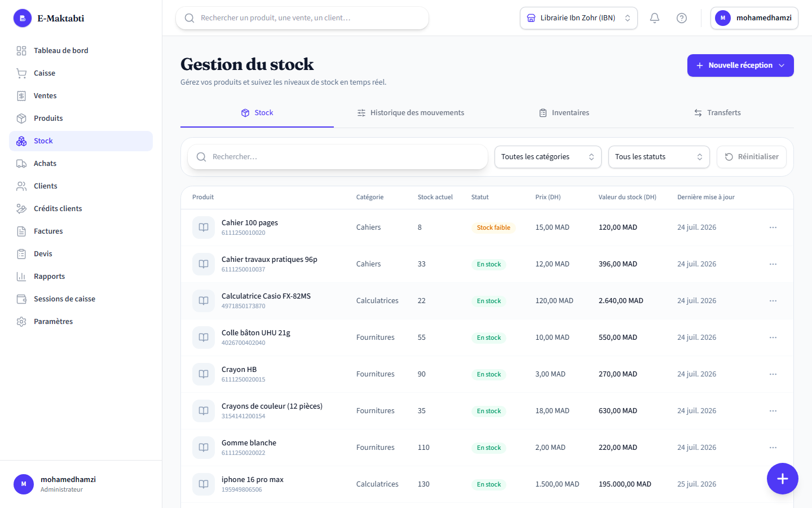This screenshot has width=812, height=508.
Task: Go to Tableau de bord
Action: 81,51
